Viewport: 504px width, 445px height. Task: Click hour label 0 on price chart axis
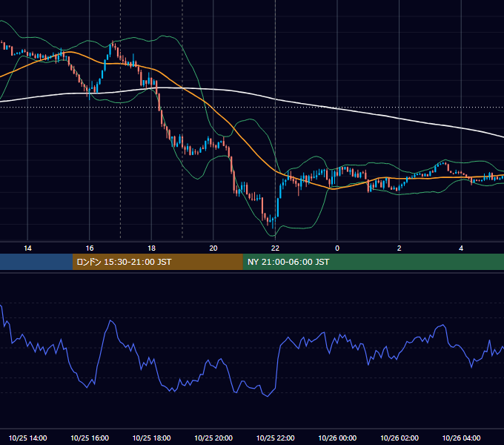337,248
